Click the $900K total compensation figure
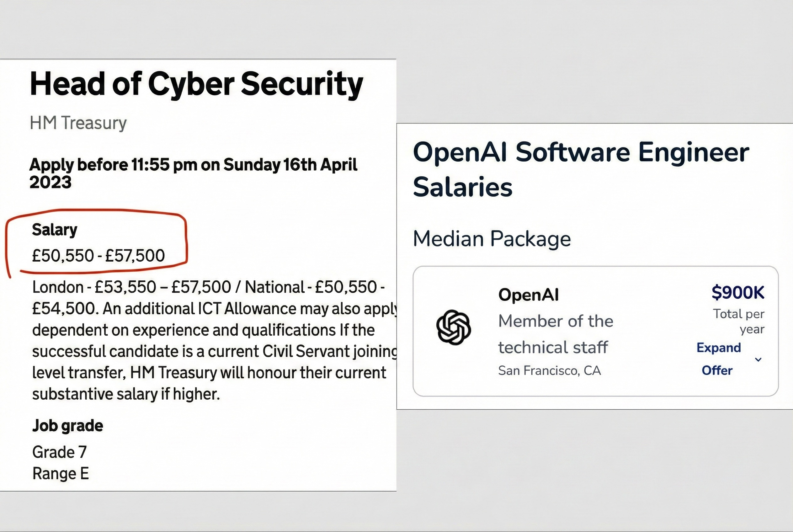Screen dimensions: 793x532 pos(738,292)
